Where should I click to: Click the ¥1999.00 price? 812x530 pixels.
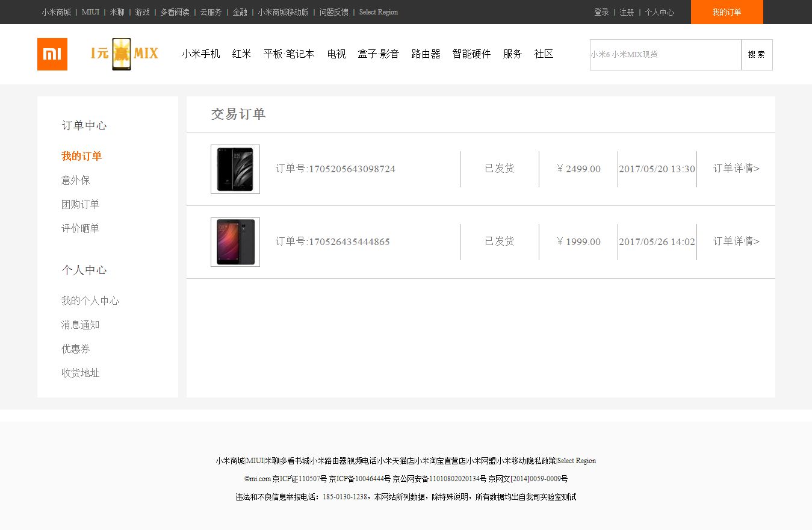coord(578,242)
